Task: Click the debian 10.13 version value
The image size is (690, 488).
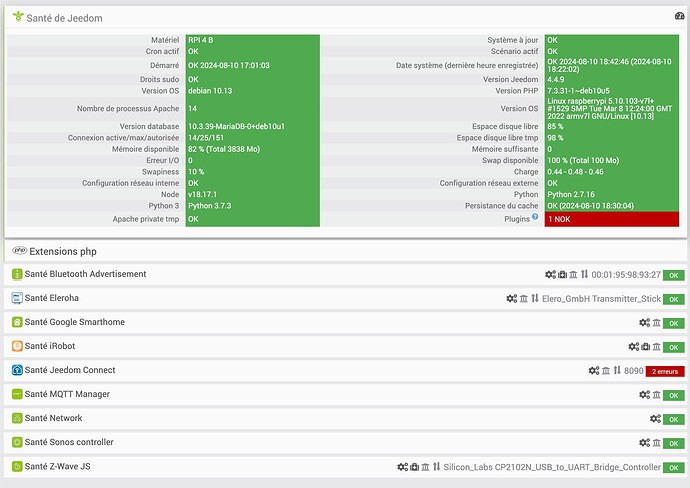Action: 210,91
